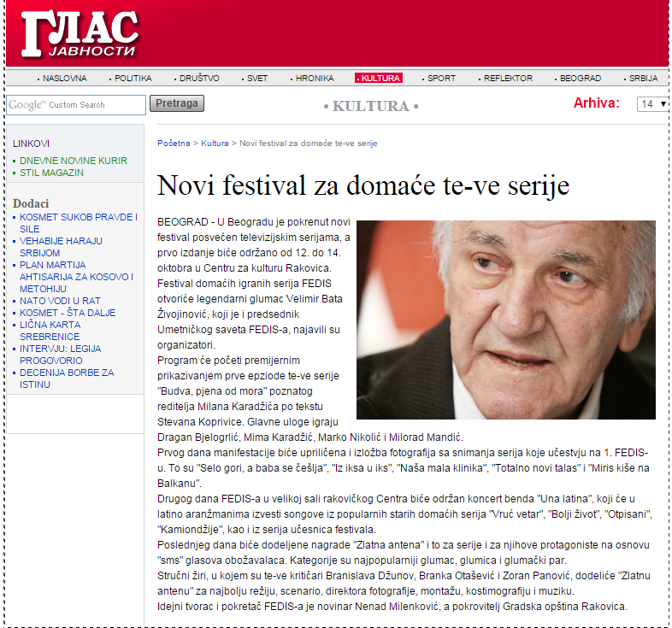This screenshot has width=672, height=628.
Task: Select the highlighted Kultura tab
Action: point(380,78)
